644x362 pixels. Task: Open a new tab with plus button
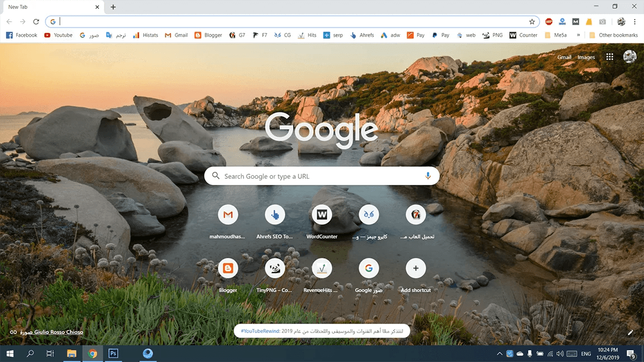[x=113, y=7]
